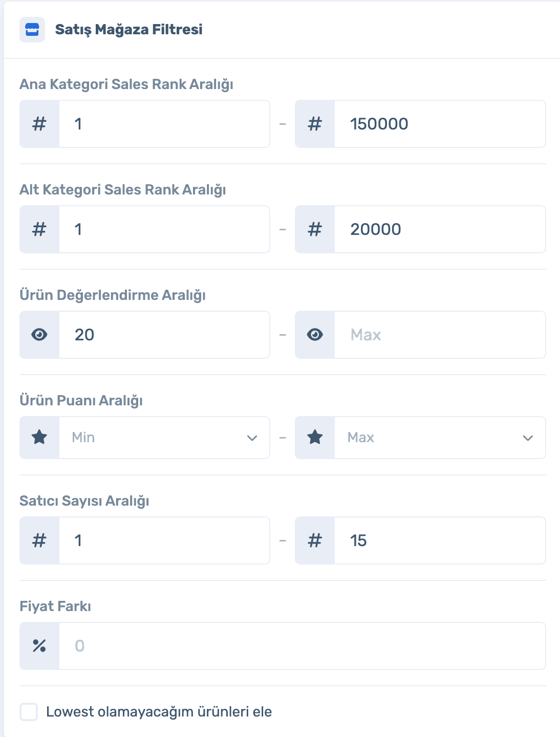Open the Ürün Puanı Min dropdown

(x=164, y=438)
